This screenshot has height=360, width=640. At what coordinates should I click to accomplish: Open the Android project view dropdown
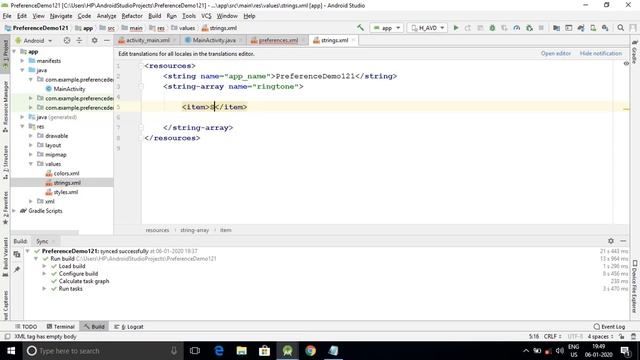tap(34, 40)
